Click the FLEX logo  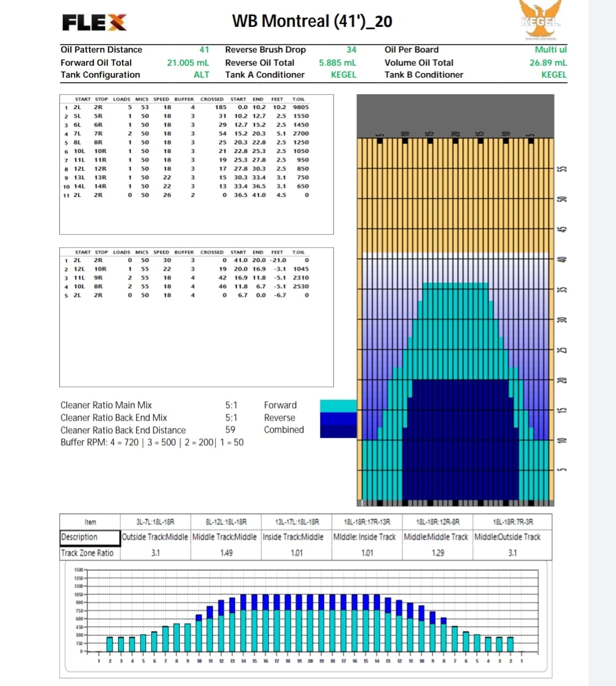click(x=94, y=22)
